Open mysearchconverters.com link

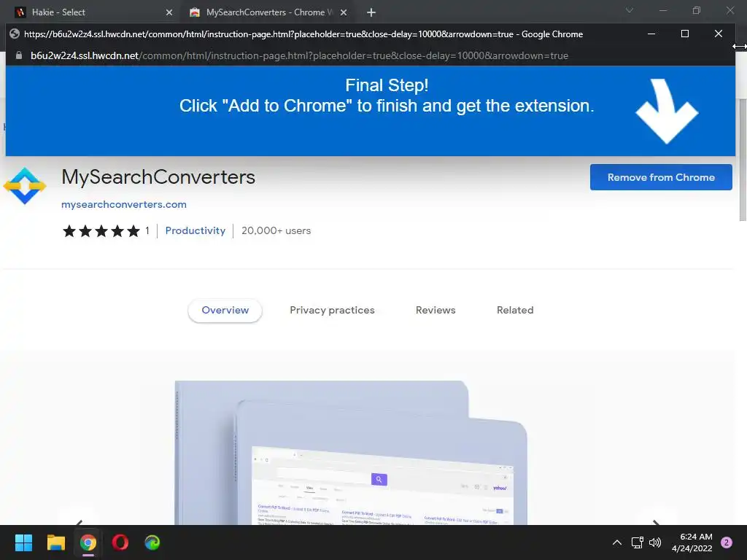click(124, 204)
